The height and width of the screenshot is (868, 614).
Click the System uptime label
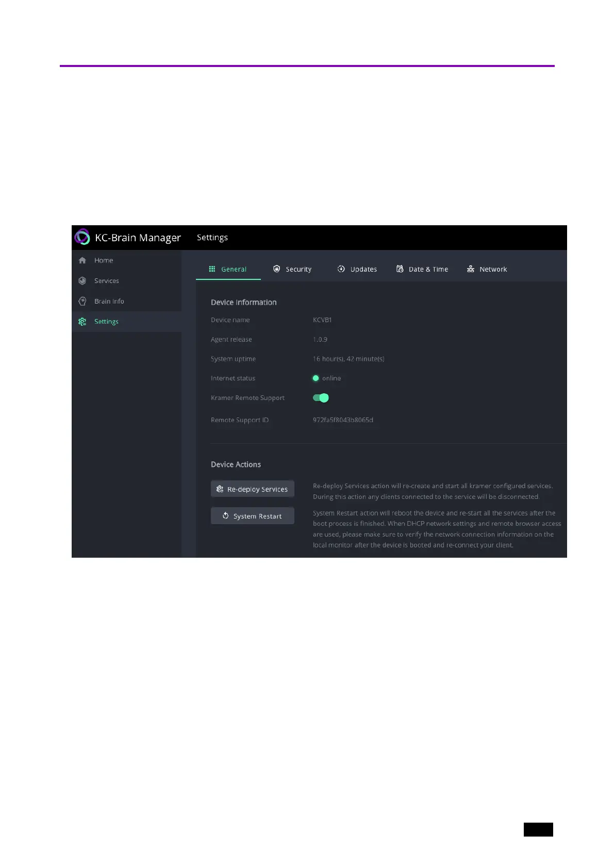[x=234, y=359]
